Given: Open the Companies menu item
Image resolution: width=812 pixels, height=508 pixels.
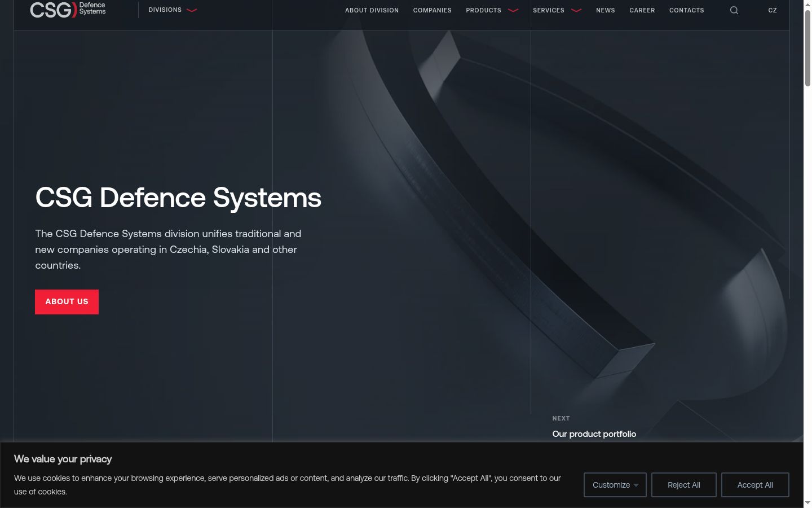Looking at the screenshot, I should 433,10.
